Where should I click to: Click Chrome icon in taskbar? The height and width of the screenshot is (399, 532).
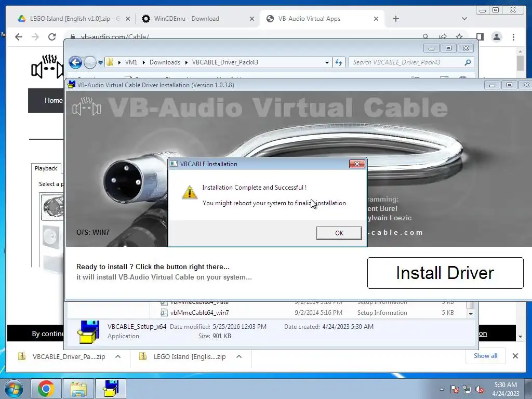pyautogui.click(x=46, y=389)
